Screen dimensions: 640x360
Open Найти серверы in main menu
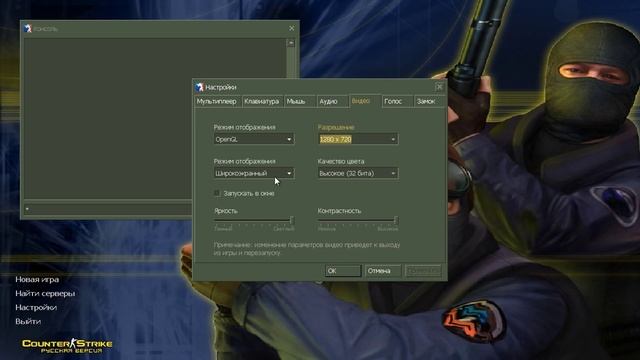tap(45, 293)
